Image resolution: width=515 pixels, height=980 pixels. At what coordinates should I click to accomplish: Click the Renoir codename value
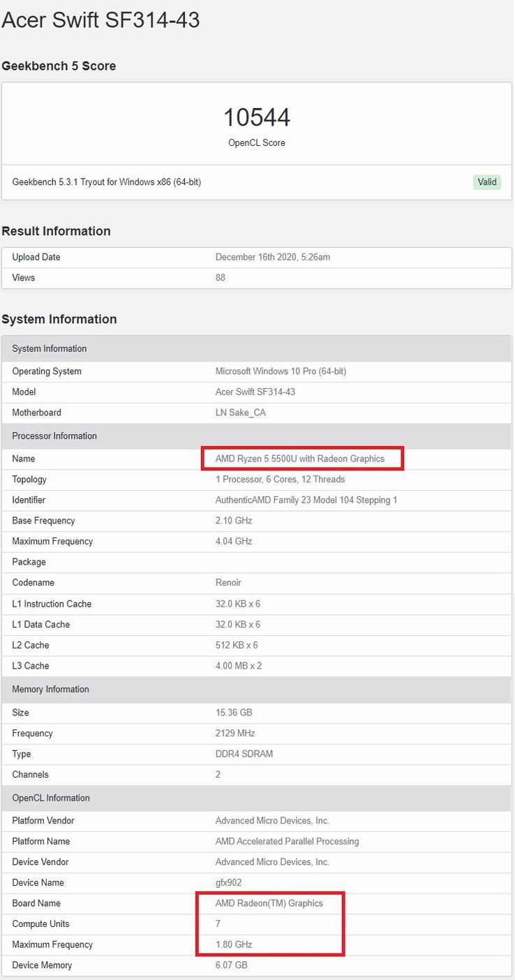(230, 583)
